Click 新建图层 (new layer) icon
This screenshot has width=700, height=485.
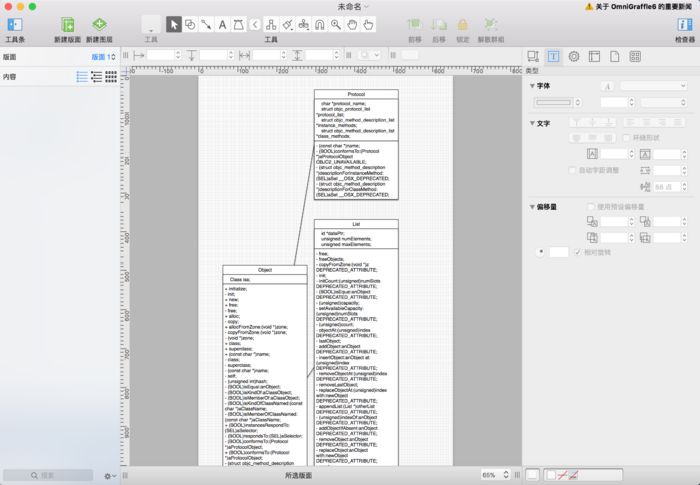[x=99, y=24]
